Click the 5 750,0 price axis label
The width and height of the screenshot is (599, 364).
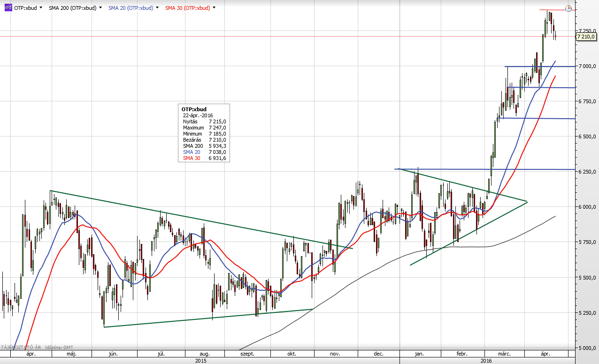[587, 242]
